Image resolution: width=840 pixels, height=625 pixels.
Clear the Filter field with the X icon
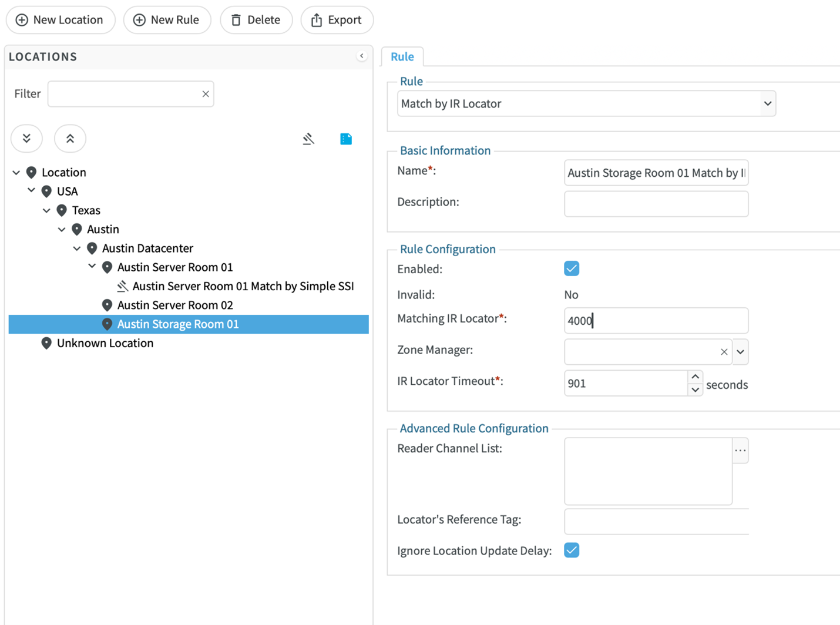[x=206, y=94]
